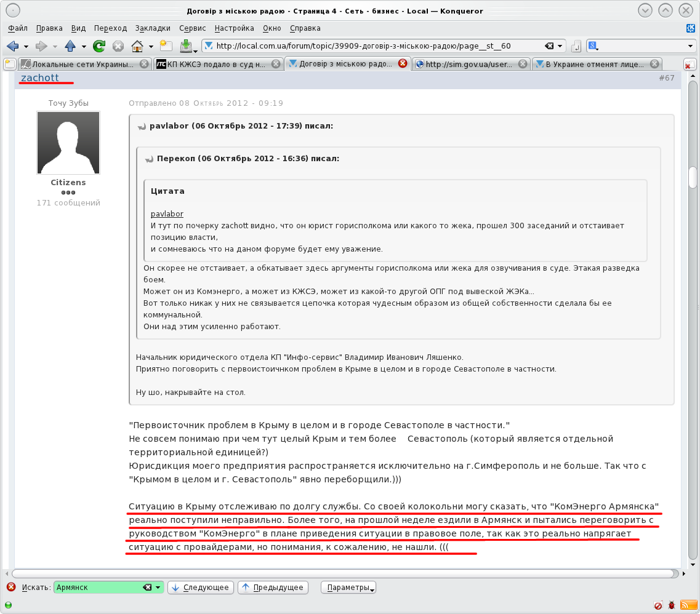Clear the search text Армянск
The image size is (700, 614).
(147, 587)
